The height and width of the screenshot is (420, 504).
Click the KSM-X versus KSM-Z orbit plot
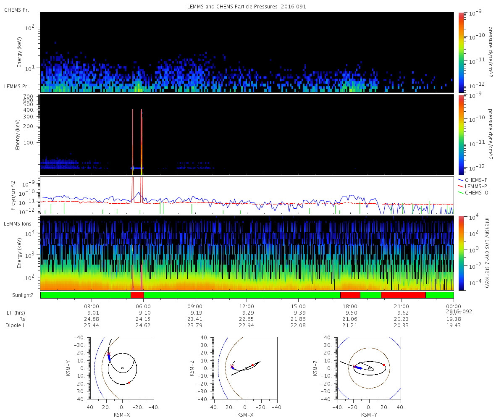click(x=245, y=367)
